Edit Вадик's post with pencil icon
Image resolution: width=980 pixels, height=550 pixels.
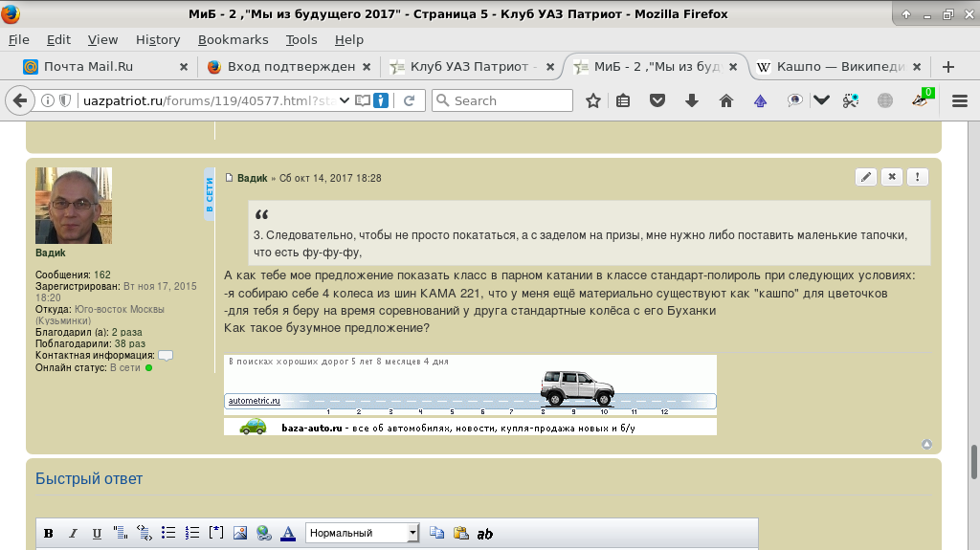click(x=866, y=177)
